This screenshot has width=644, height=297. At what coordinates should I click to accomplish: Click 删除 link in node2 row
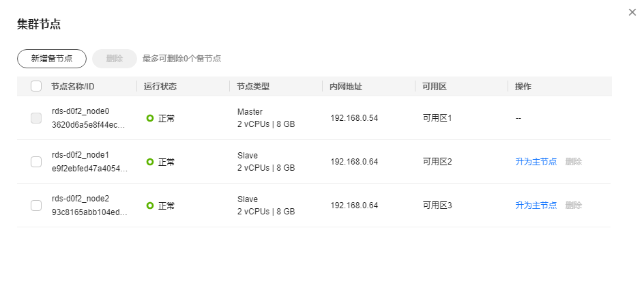pos(574,206)
